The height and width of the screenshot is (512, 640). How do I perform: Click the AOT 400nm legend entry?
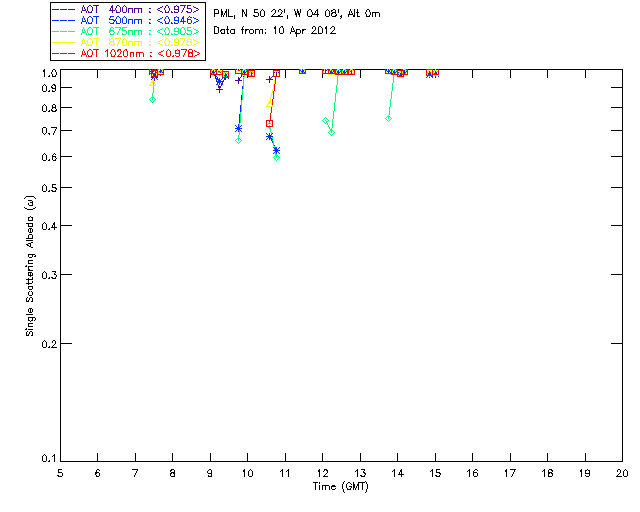tap(126, 9)
